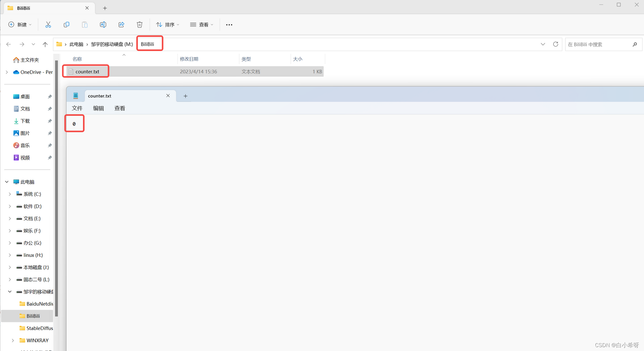Select the BaiduNetdisk folder in the tree
Screen dimensions: 644x351
[36, 304]
